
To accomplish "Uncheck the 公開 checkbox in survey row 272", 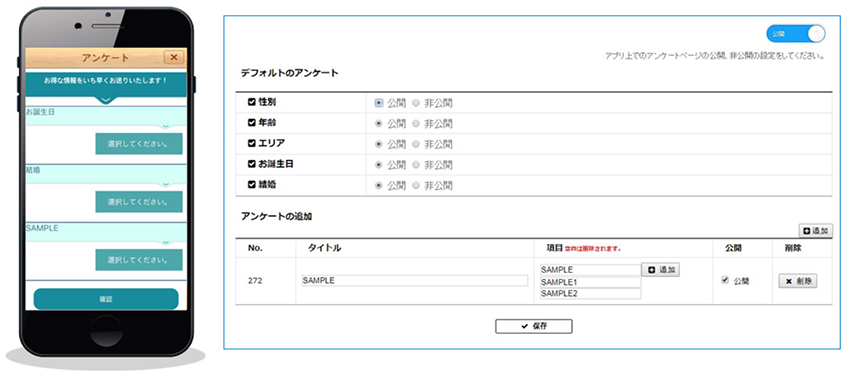I will pyautogui.click(x=725, y=280).
